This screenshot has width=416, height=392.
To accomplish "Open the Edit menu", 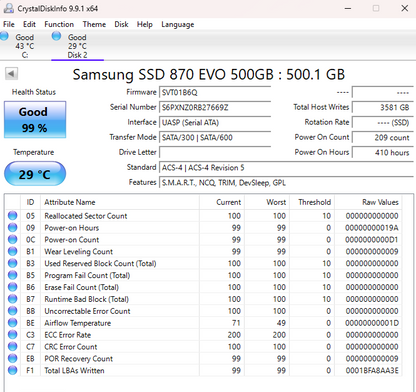I will [x=29, y=24].
